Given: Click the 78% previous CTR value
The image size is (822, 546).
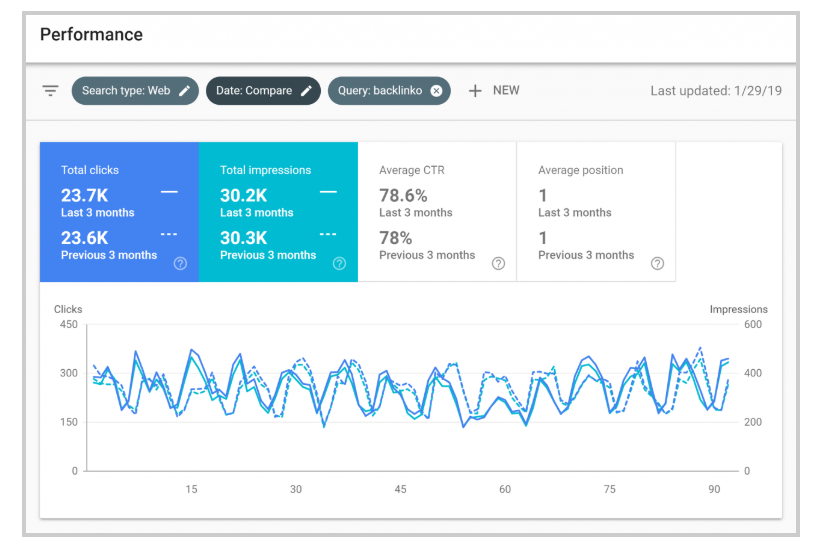Looking at the screenshot, I should click(x=396, y=238).
